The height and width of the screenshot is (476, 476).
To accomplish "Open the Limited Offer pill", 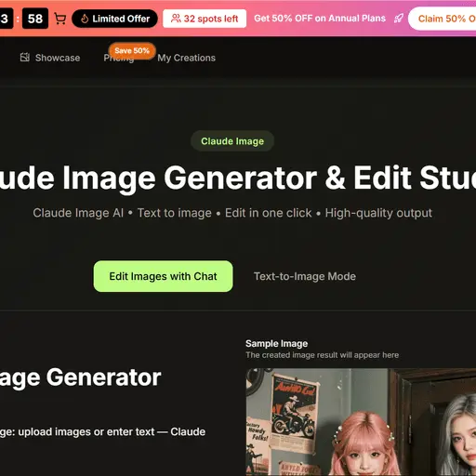I will pyautogui.click(x=114, y=19).
